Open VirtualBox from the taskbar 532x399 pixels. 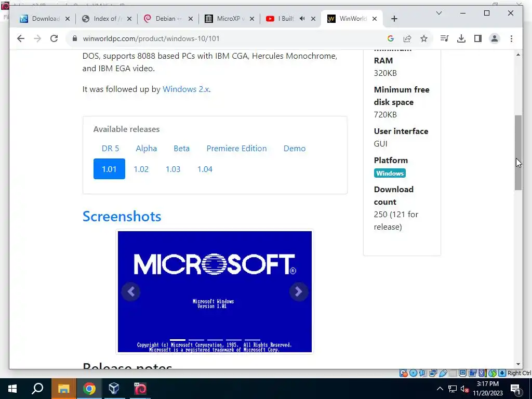(114, 389)
